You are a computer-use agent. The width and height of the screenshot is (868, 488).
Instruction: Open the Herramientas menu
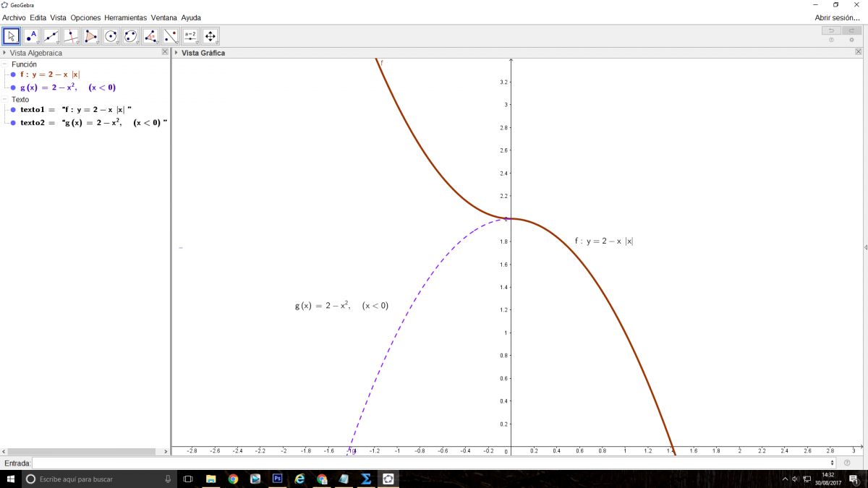125,17
